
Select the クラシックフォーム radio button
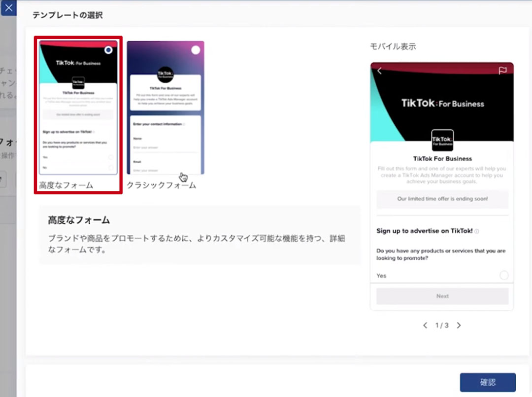(x=196, y=50)
